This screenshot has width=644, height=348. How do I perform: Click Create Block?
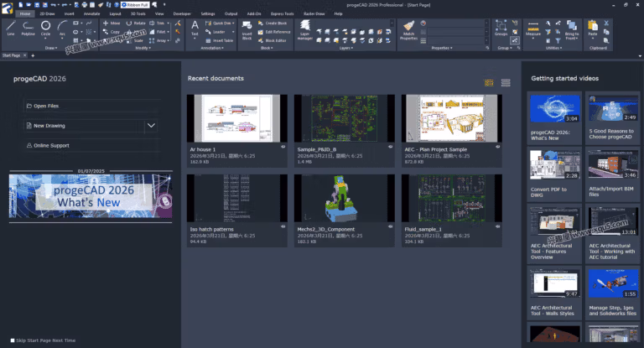tap(273, 23)
